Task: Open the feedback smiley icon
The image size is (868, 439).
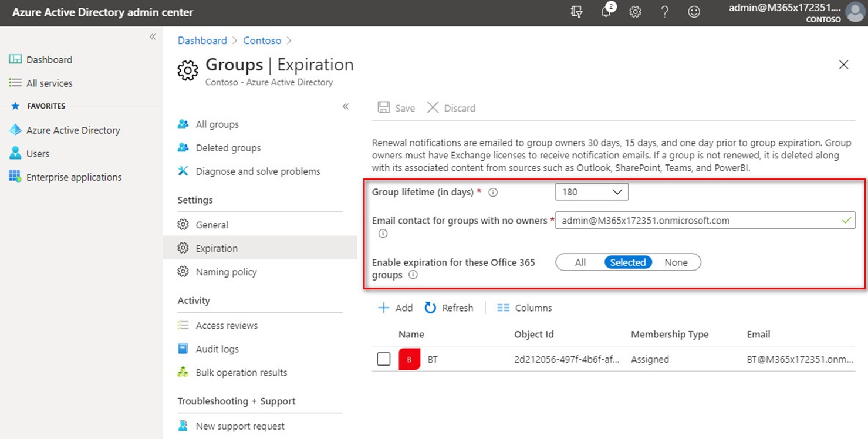Action: pyautogui.click(x=694, y=12)
